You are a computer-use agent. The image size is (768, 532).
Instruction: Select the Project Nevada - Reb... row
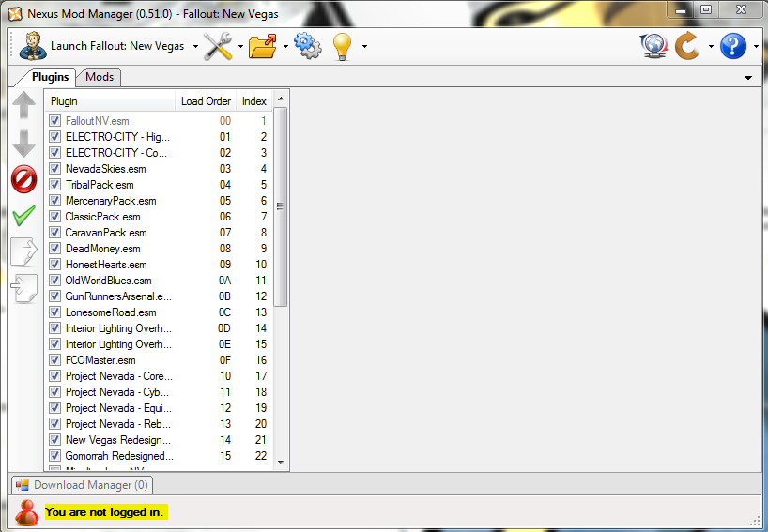tap(159, 424)
